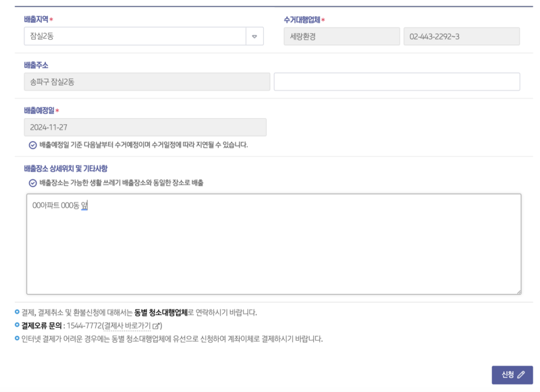
Task: Click the check-circle icon under 배출장소 상세위치 및 기타사항
Action: (33, 181)
